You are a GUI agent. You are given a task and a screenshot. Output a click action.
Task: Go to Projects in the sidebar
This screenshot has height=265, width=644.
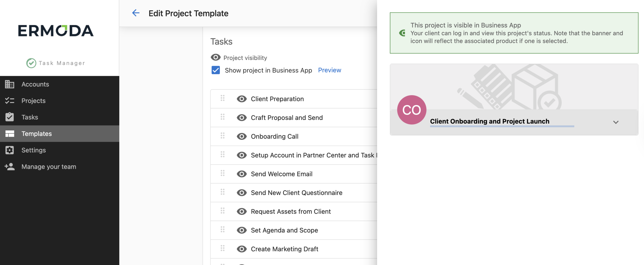click(x=33, y=101)
